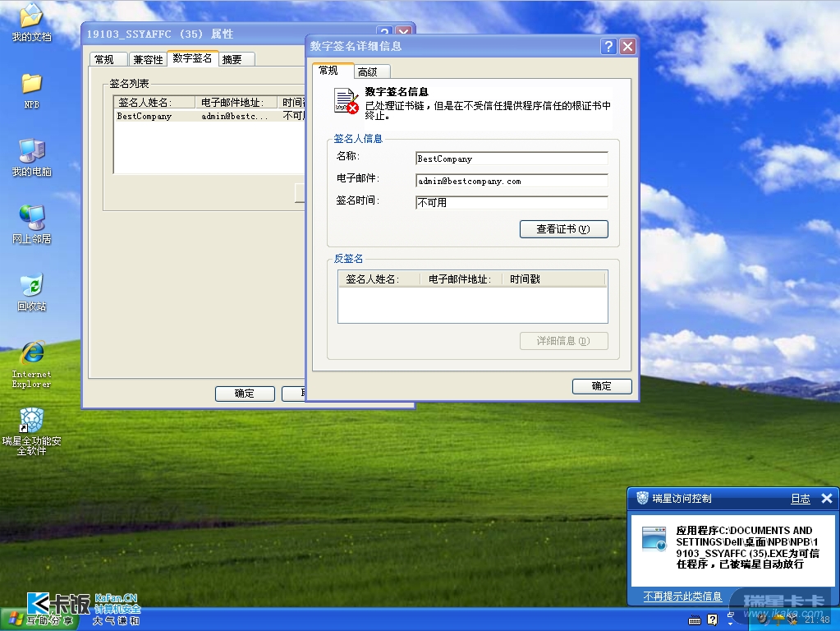Click 电子邮件地址 header in 反签名 list
Viewport: 840px width, 631px height.
(461, 279)
